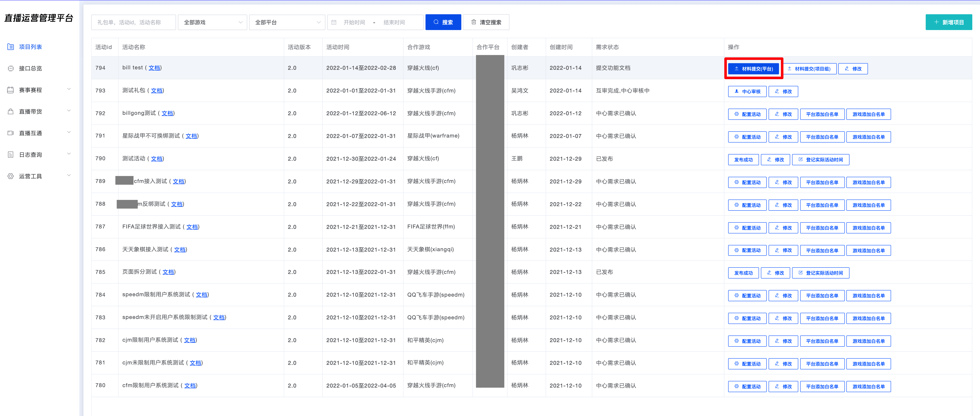Viewport: 980px width, 416px height.
Task: Open 文档 link for billgong测试
Action: point(167,113)
